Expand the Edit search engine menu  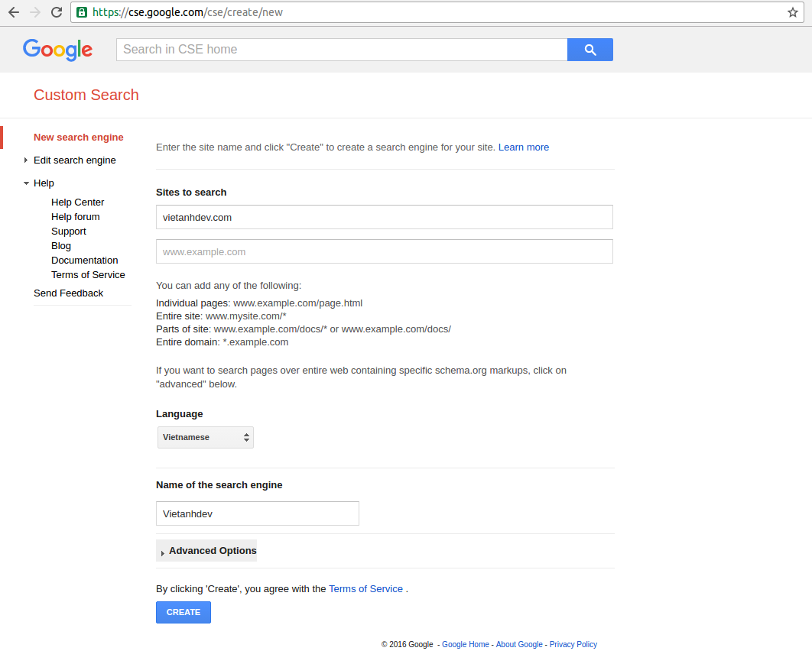(x=74, y=160)
